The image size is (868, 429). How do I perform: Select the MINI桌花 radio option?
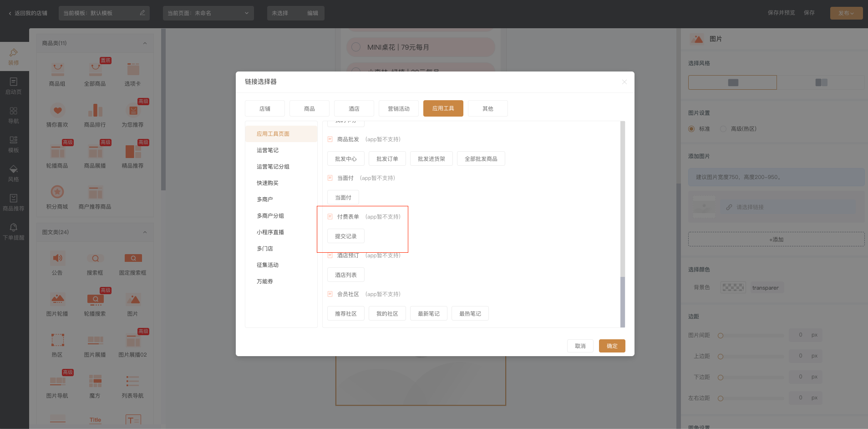click(x=356, y=47)
